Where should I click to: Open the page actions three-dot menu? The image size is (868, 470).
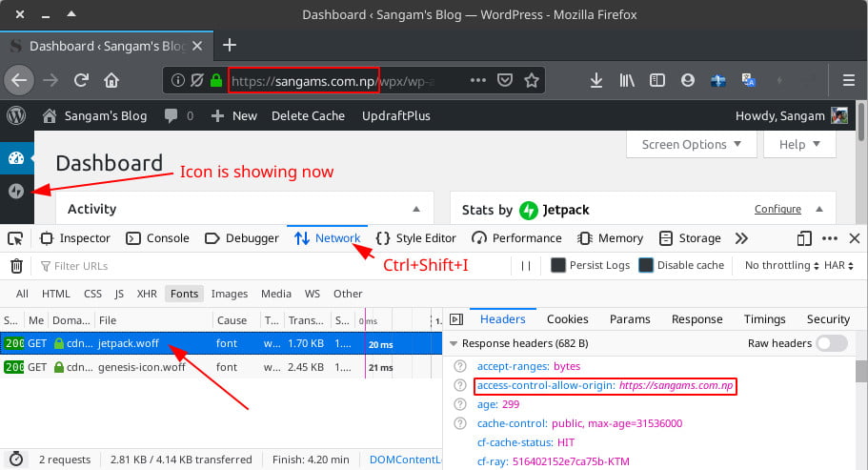477,80
